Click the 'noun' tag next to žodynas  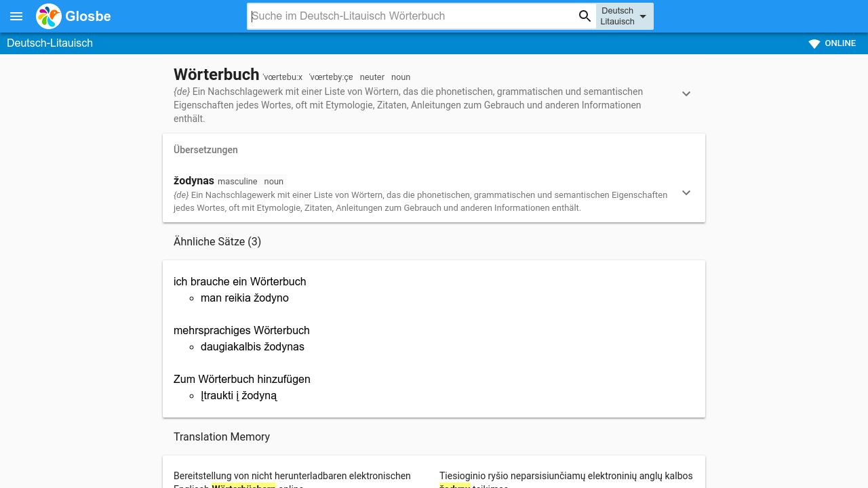[274, 182]
